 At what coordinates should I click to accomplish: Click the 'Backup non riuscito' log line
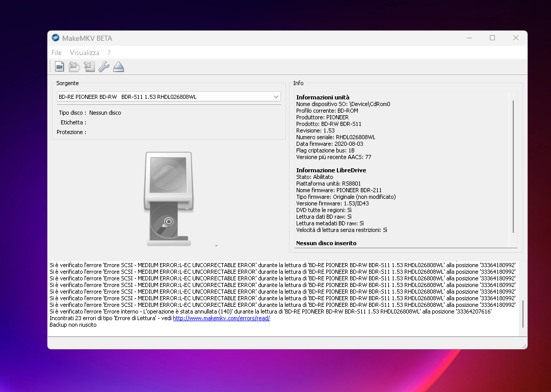[x=73, y=325]
